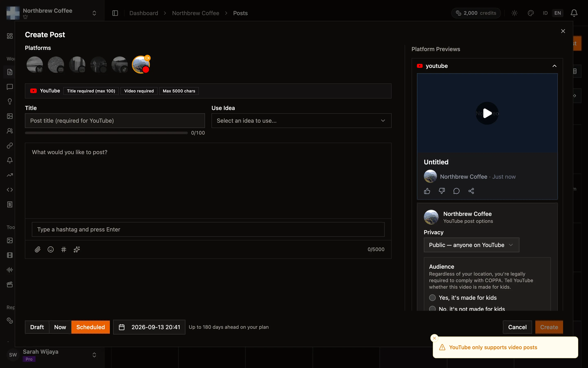Click the comment bubble icon in YouTube preview

pyautogui.click(x=456, y=191)
